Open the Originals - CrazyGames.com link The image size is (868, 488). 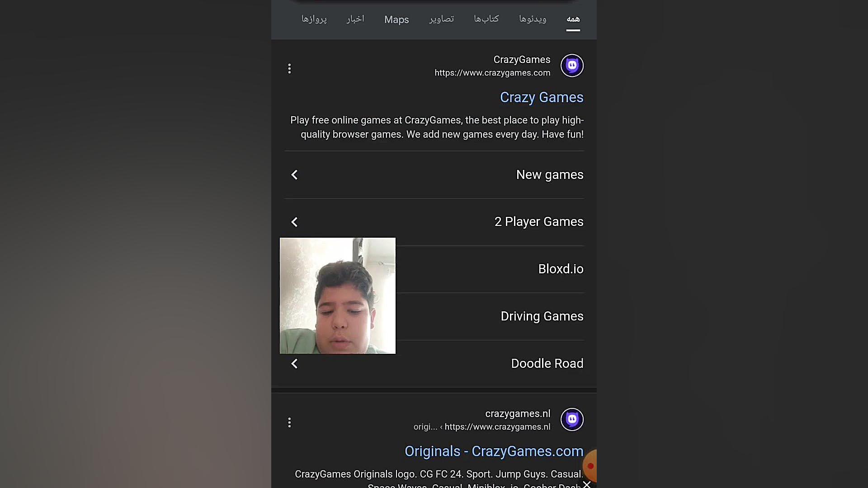click(x=494, y=451)
